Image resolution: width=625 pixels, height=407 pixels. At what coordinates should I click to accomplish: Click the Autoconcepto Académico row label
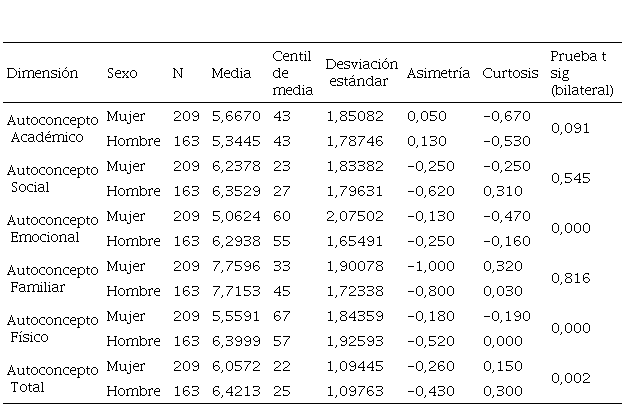tap(52, 128)
